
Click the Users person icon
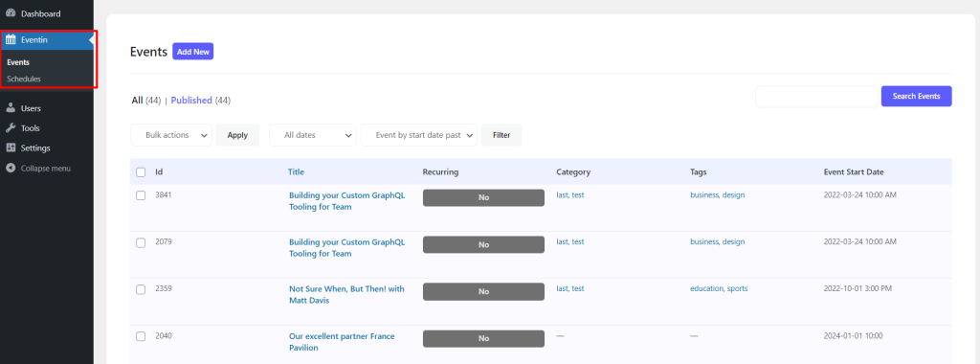tap(11, 108)
